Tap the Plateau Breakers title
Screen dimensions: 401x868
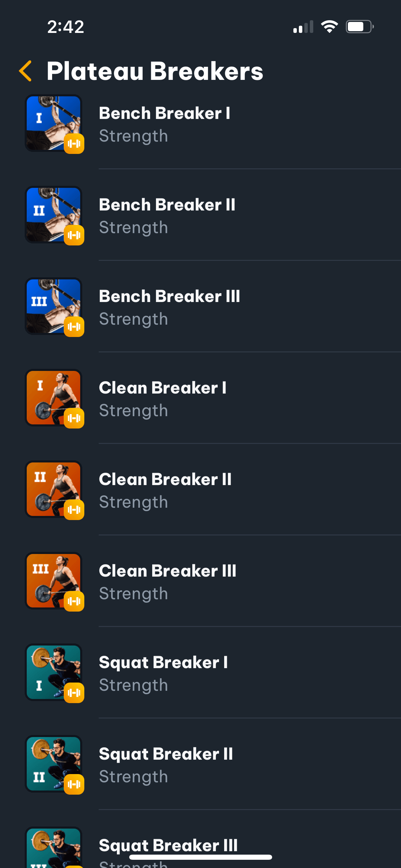coord(155,71)
